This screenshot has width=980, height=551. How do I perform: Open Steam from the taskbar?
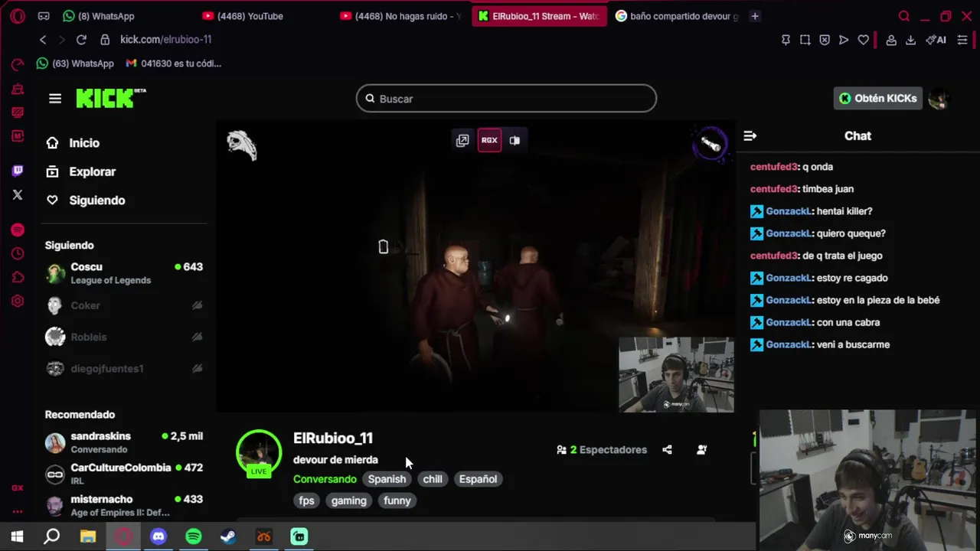coord(228,536)
